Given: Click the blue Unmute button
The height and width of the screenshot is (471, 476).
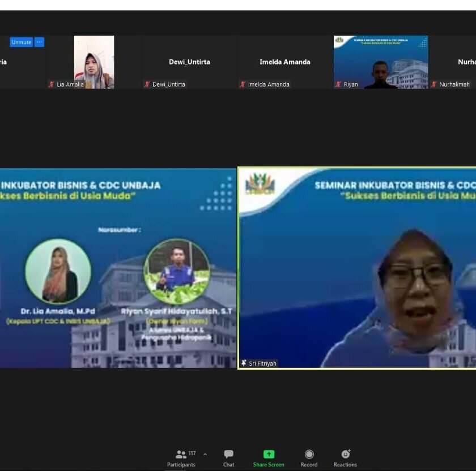Looking at the screenshot, I should coord(21,42).
